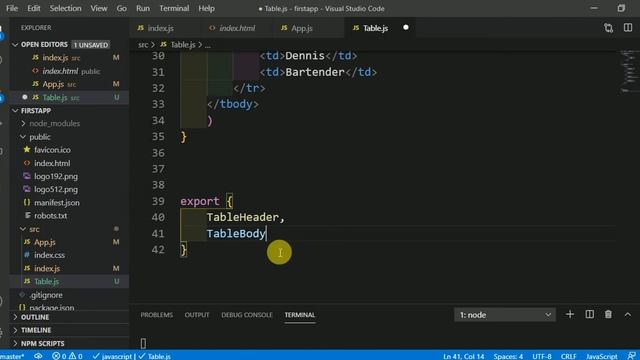This screenshot has width=640, height=360.
Task: Collapse the Open Editors section
Action: pos(15,44)
